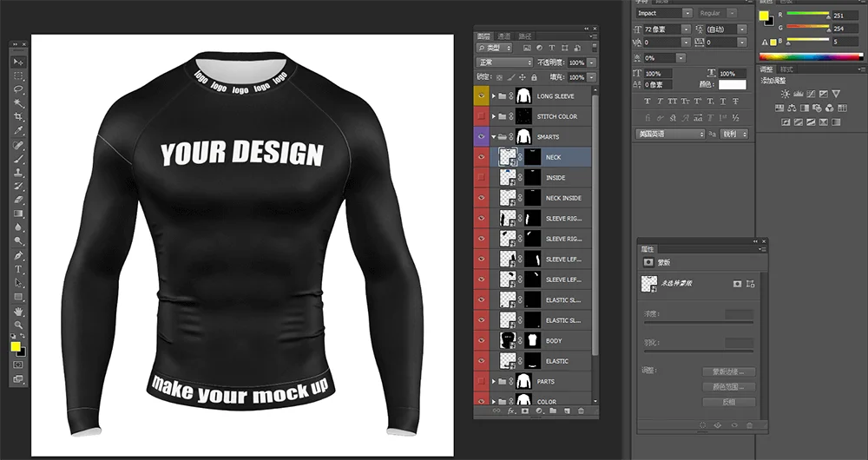Image resolution: width=868 pixels, height=460 pixels.
Task: Click the lock all padlock icon
Action: 534,77
